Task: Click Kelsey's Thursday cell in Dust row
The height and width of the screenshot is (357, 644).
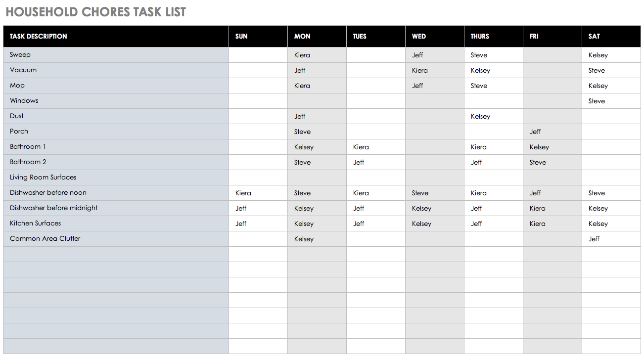Action: (x=480, y=116)
